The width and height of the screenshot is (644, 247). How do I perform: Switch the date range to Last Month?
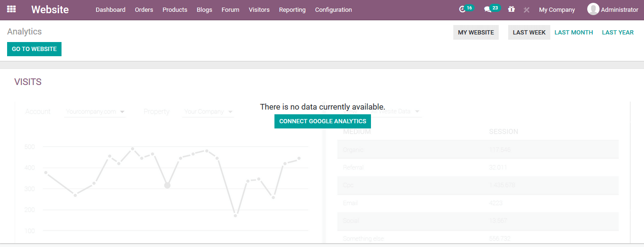(x=573, y=33)
